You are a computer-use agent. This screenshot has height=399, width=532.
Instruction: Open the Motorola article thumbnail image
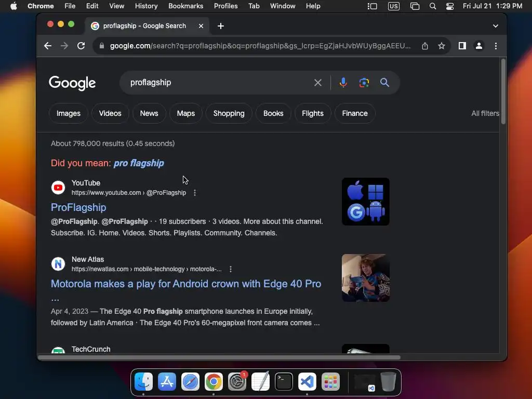365,278
